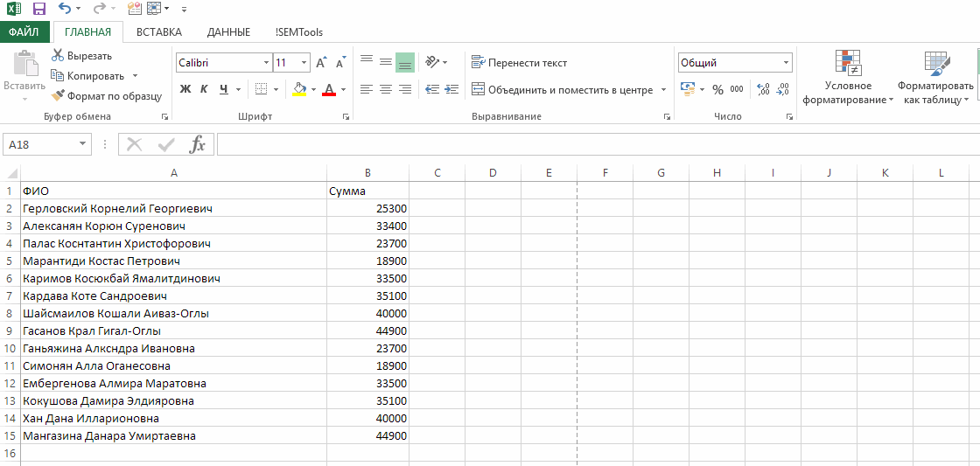Screen dimensions: 980x466
Task: Apply percent style format
Action: tap(717, 90)
